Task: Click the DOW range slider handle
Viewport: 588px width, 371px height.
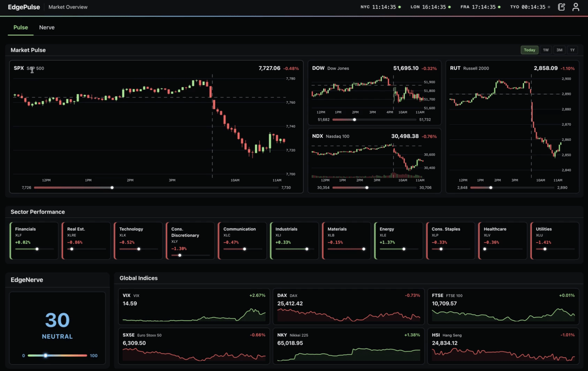Action: [354, 119]
